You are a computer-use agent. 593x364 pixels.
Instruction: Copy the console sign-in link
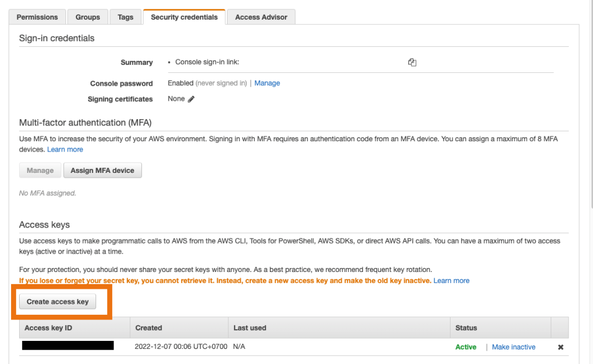[x=412, y=62]
